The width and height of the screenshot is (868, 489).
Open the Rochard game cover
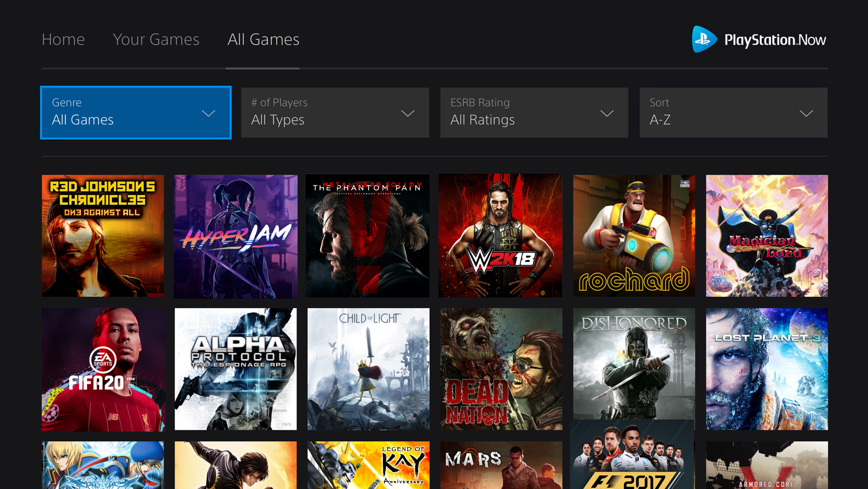click(634, 236)
